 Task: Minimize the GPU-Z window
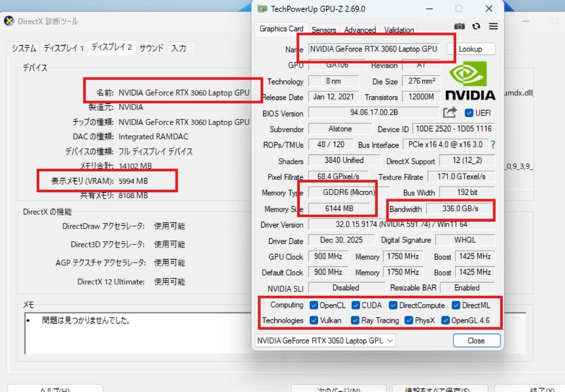pos(429,9)
